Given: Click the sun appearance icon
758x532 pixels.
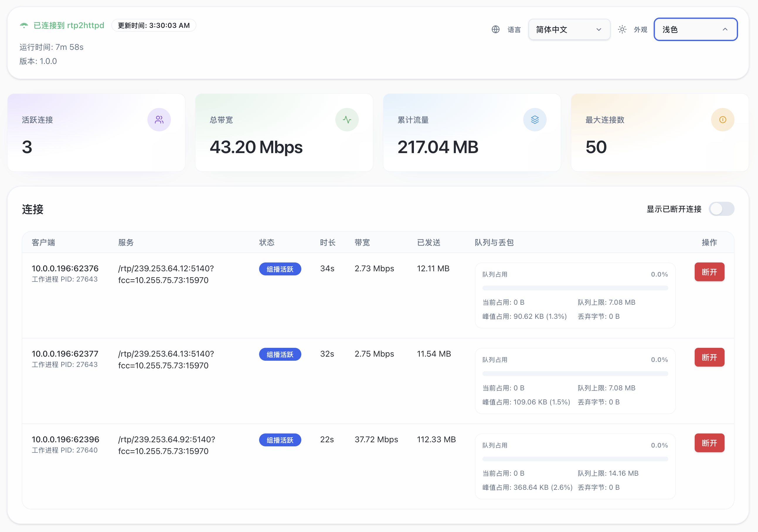Looking at the screenshot, I should point(622,29).
